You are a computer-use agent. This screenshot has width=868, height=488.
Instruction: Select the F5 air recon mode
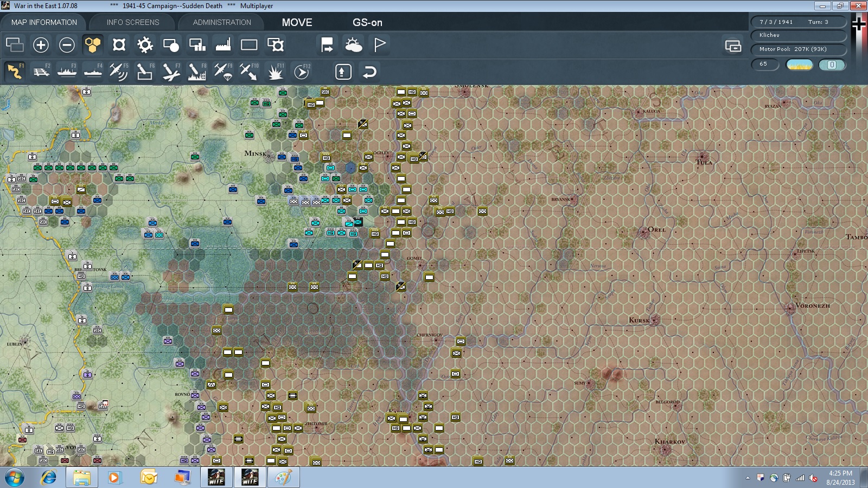[x=119, y=72]
